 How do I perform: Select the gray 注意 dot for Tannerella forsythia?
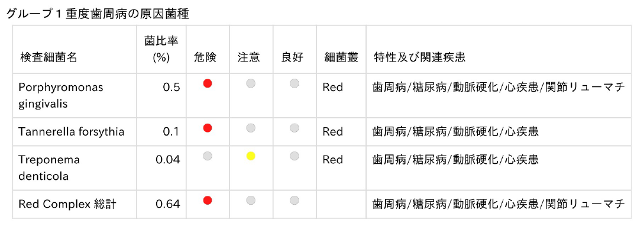(x=251, y=128)
